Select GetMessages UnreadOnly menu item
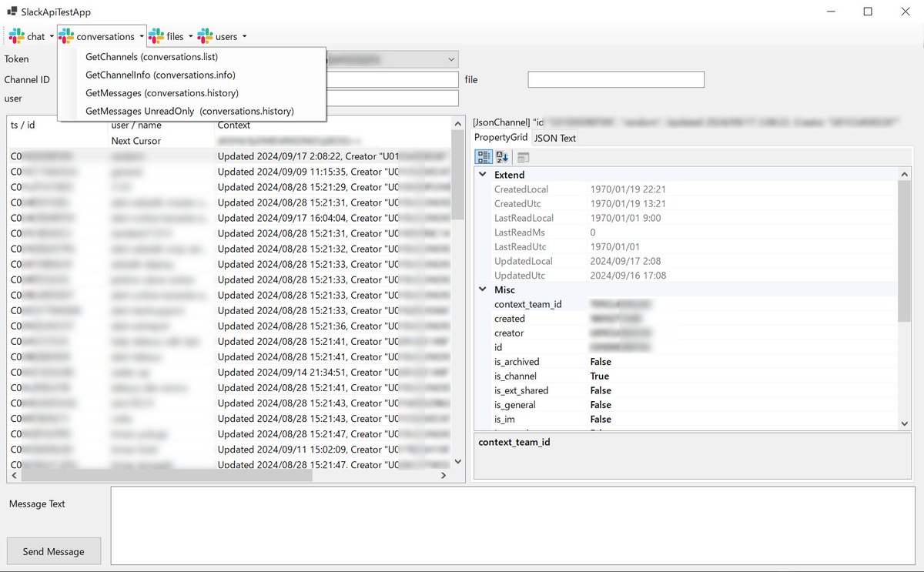Viewport: 924px width, 572px height. coord(192,111)
